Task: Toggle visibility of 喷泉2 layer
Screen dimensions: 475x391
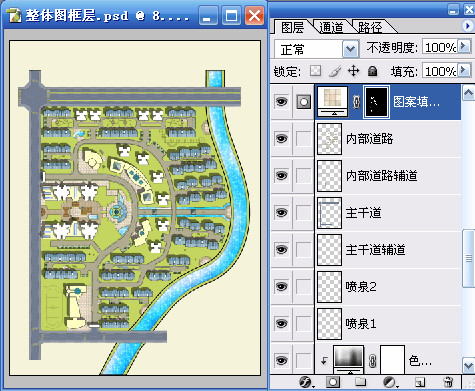Action: click(282, 286)
